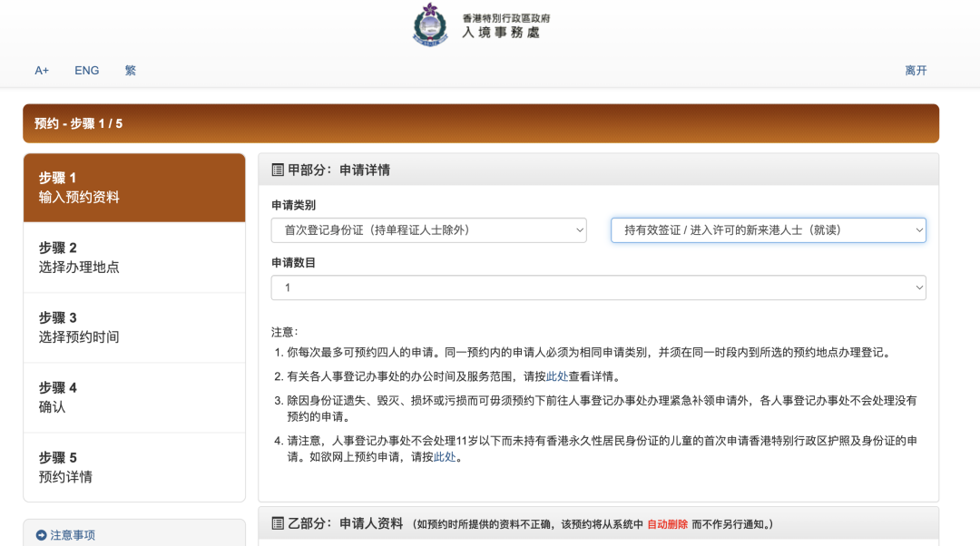Select 步骤 2 选择办理地点 tab

[134, 258]
